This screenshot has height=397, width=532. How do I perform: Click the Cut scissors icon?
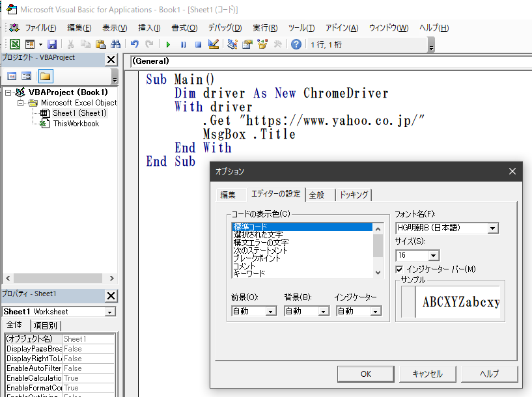[x=70, y=44]
